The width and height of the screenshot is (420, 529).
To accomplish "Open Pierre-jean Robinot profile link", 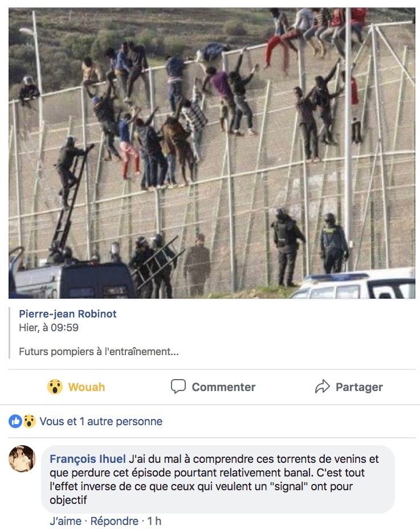I will (x=67, y=314).
